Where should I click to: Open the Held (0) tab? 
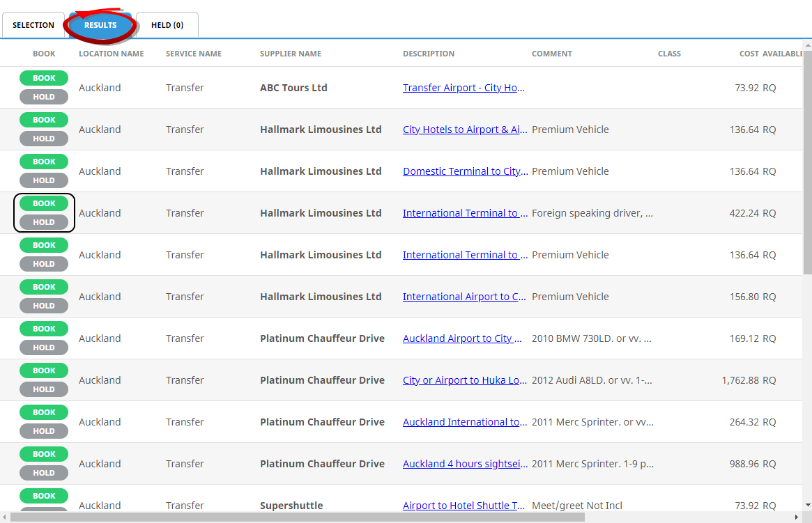click(x=167, y=25)
